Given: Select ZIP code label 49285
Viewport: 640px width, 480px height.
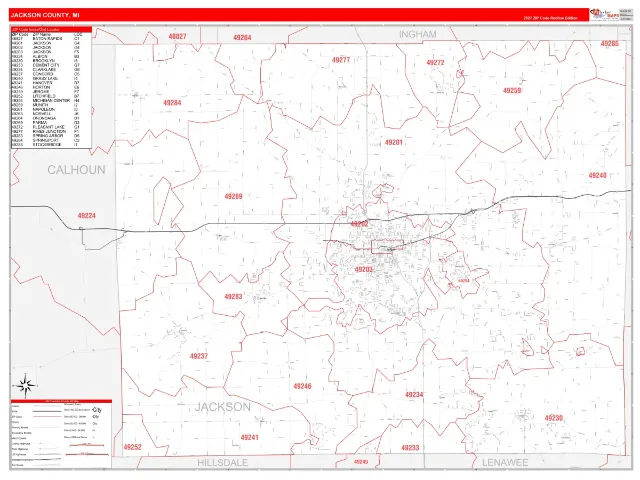Looking at the screenshot, I should click(610, 44).
